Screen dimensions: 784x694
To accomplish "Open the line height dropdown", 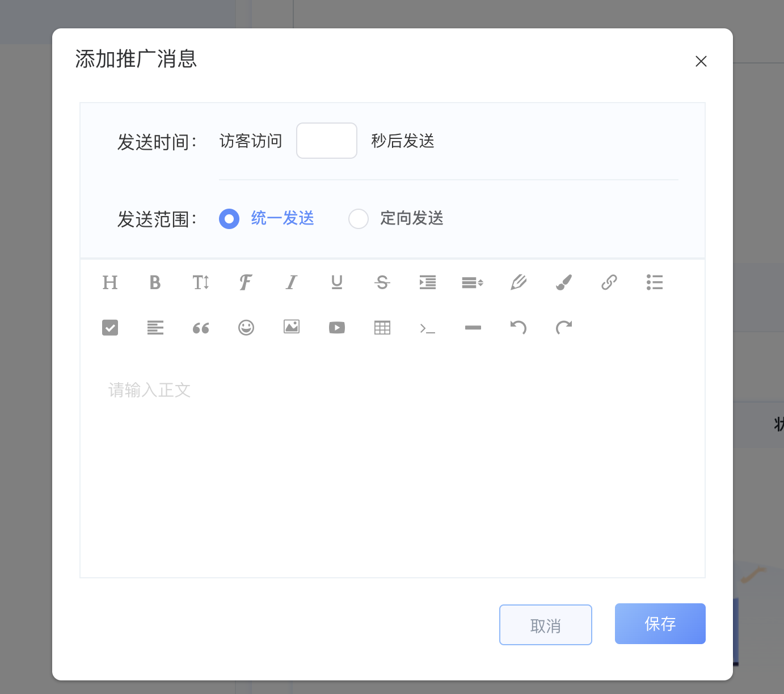I will pyautogui.click(x=473, y=282).
